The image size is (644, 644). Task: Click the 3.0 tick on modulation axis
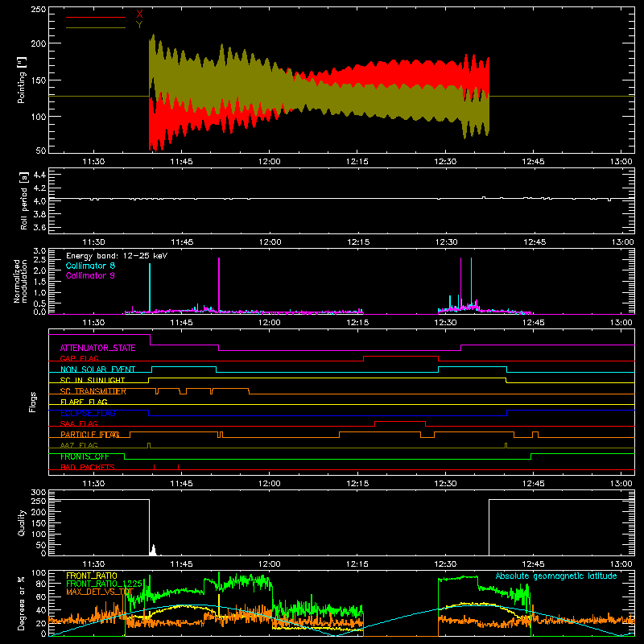click(x=39, y=251)
